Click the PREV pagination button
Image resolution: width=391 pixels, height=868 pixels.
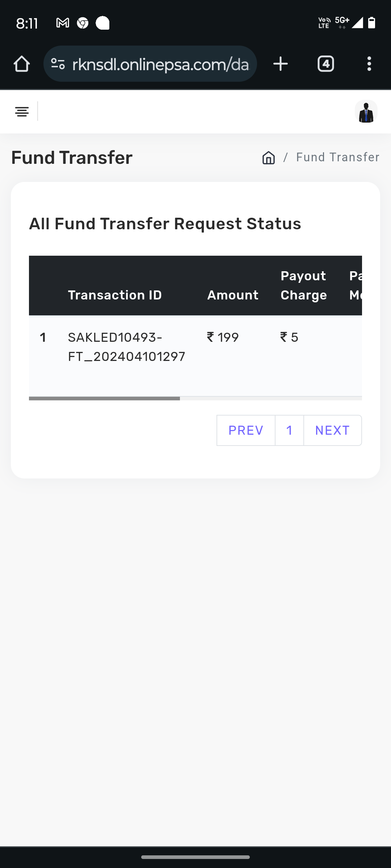click(246, 430)
